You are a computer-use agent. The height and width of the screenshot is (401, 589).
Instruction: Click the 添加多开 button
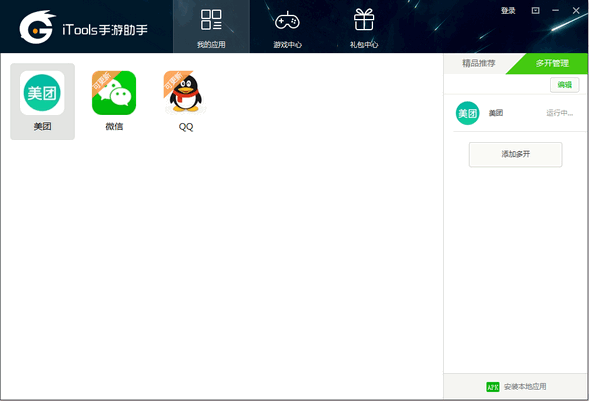click(515, 154)
